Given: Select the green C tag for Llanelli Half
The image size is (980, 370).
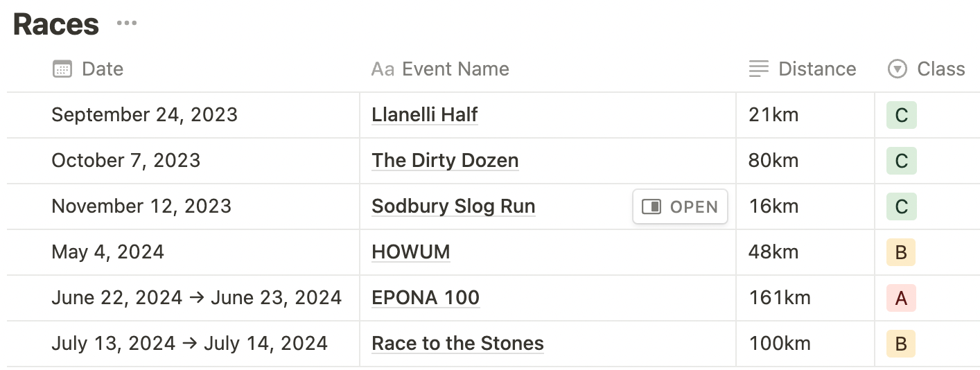Looking at the screenshot, I should pos(901,115).
